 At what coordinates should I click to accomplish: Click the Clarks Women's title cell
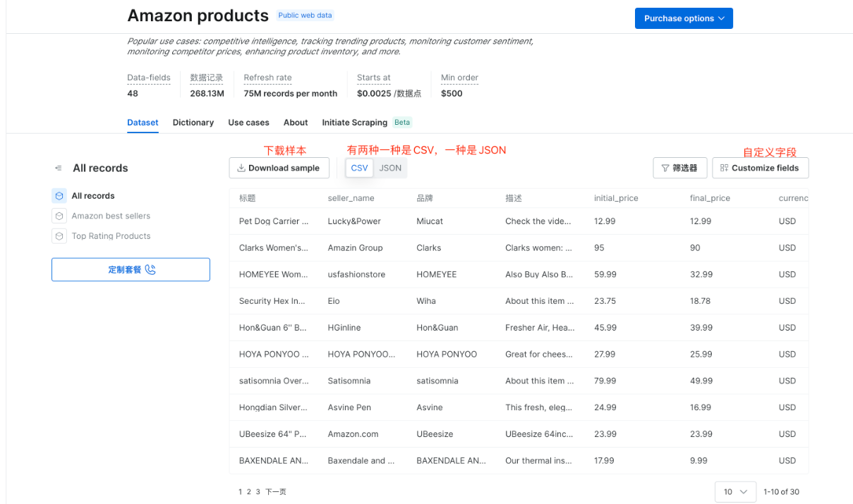pyautogui.click(x=274, y=248)
